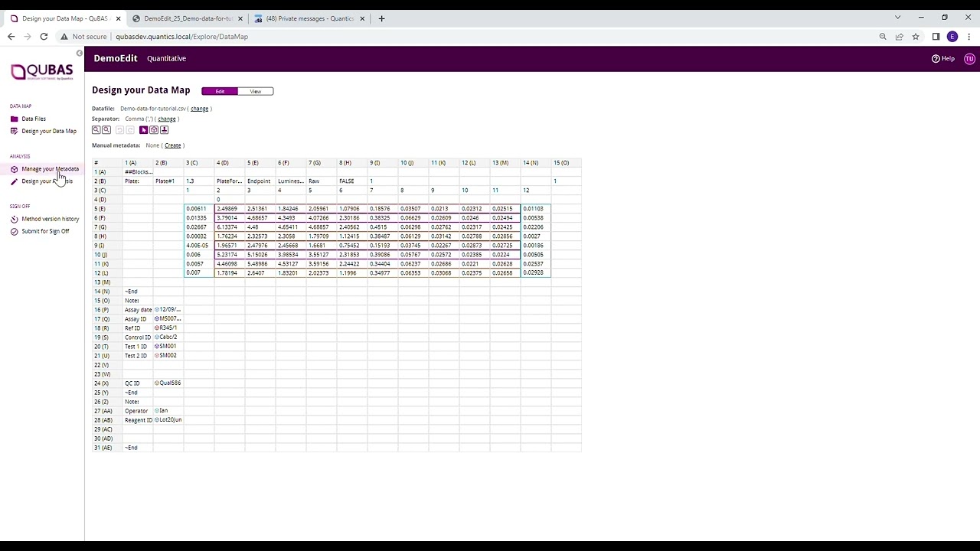Switch to View mode
980x551 pixels.
(x=256, y=91)
